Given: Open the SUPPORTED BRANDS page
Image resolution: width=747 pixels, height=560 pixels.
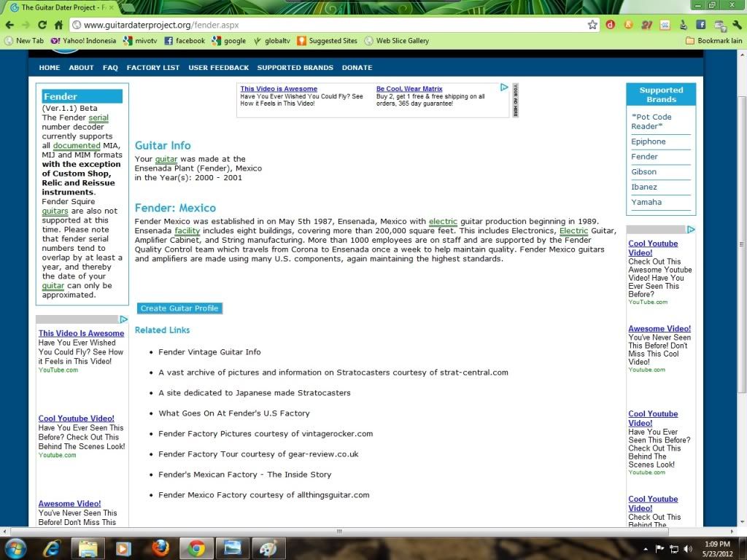Looking at the screenshot, I should click(x=295, y=68).
